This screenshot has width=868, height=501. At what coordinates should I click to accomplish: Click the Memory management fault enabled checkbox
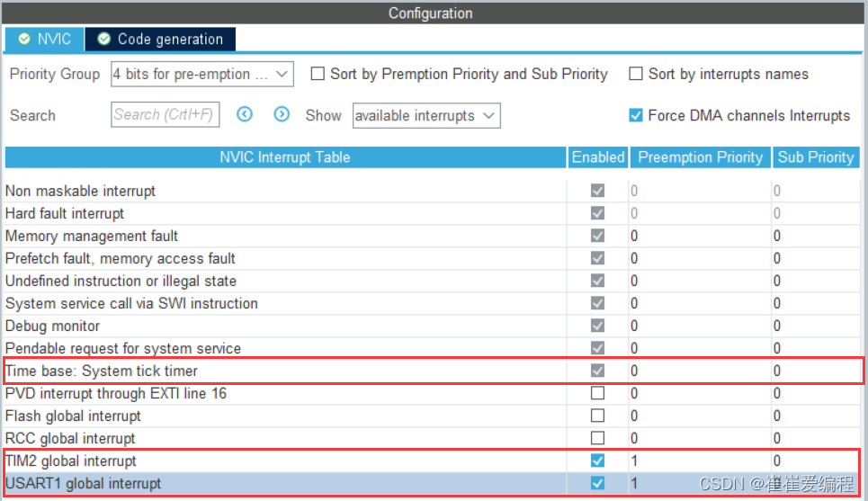pyautogui.click(x=597, y=236)
